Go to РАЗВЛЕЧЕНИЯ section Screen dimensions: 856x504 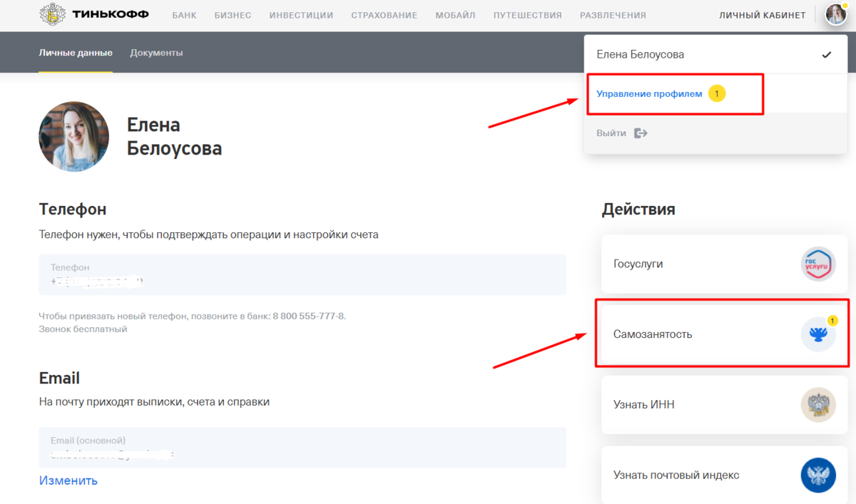[613, 15]
